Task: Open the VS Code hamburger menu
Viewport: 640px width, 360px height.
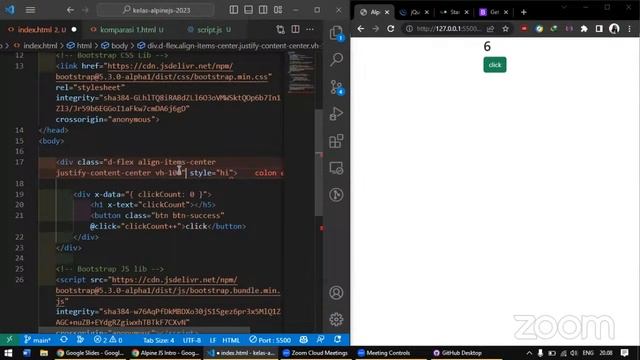Action: pyautogui.click(x=30, y=10)
